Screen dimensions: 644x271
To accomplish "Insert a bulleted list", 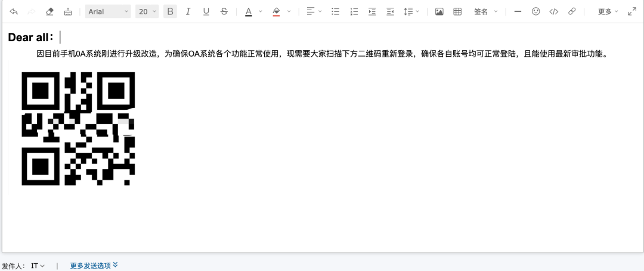I will tap(336, 11).
